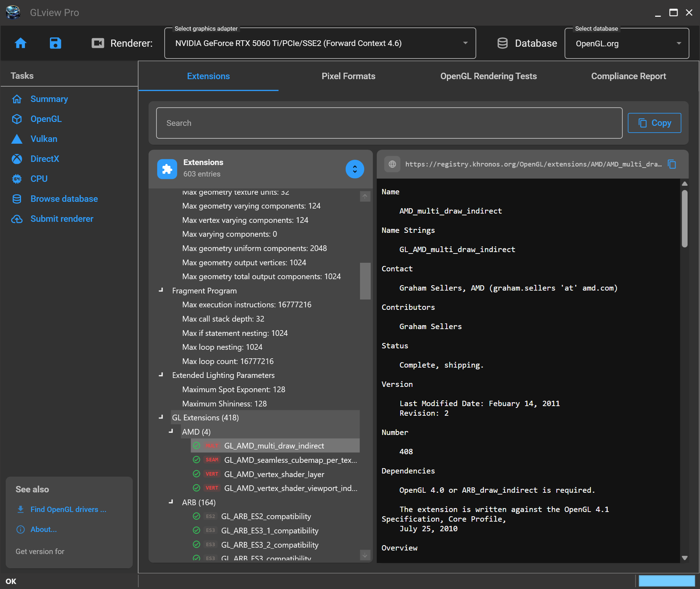Click the green check for GL_AMD_multi_draw_indirect
The height and width of the screenshot is (589, 700).
tap(196, 446)
